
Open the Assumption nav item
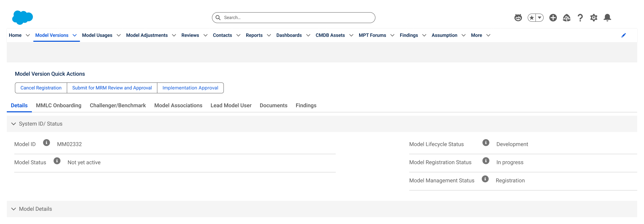445,35
